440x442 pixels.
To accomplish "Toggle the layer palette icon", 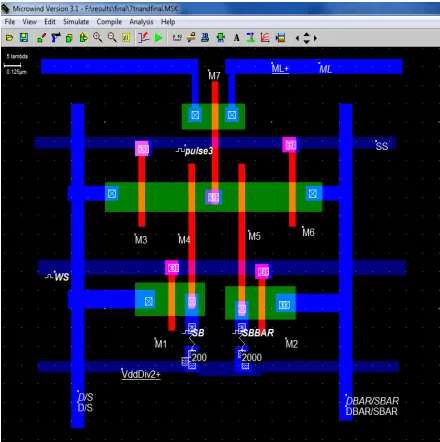I will coord(280,38).
